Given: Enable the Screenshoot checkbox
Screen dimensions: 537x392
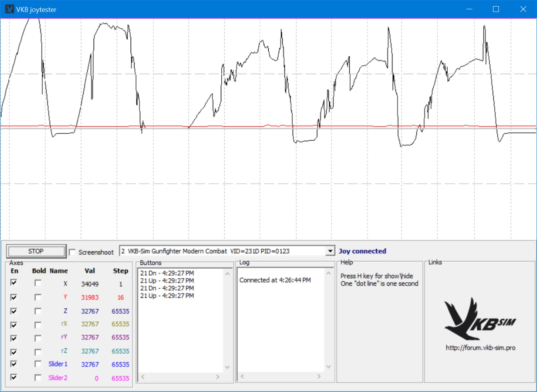Looking at the screenshot, I should [72, 252].
